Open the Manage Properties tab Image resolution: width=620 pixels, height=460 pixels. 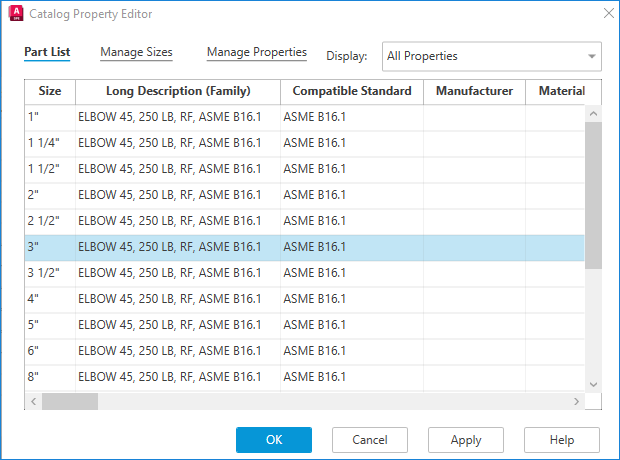[256, 53]
